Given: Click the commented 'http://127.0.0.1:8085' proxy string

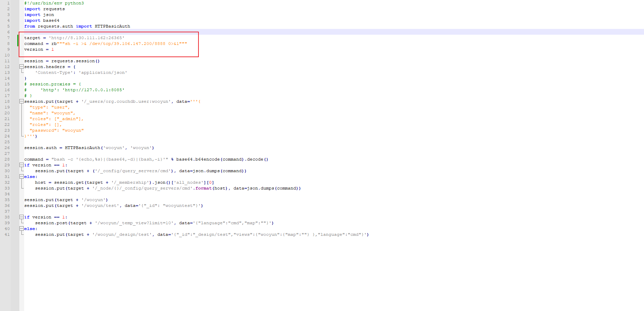Looking at the screenshot, I should tap(93, 90).
